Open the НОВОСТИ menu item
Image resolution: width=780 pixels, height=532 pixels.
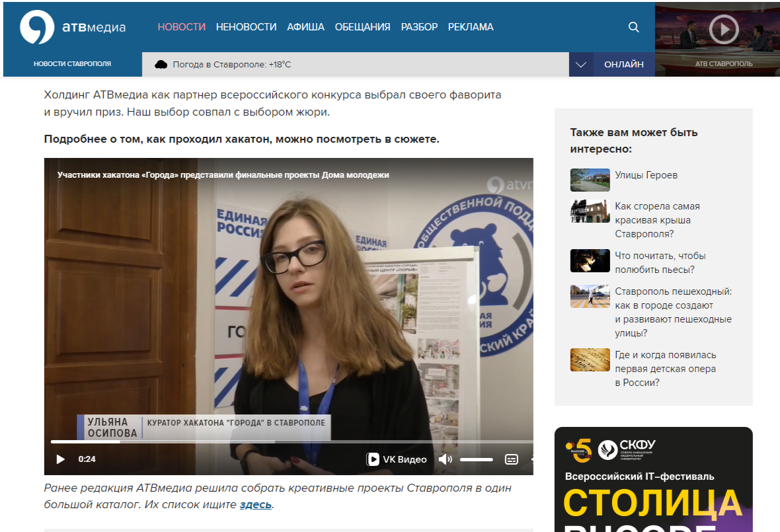(182, 27)
